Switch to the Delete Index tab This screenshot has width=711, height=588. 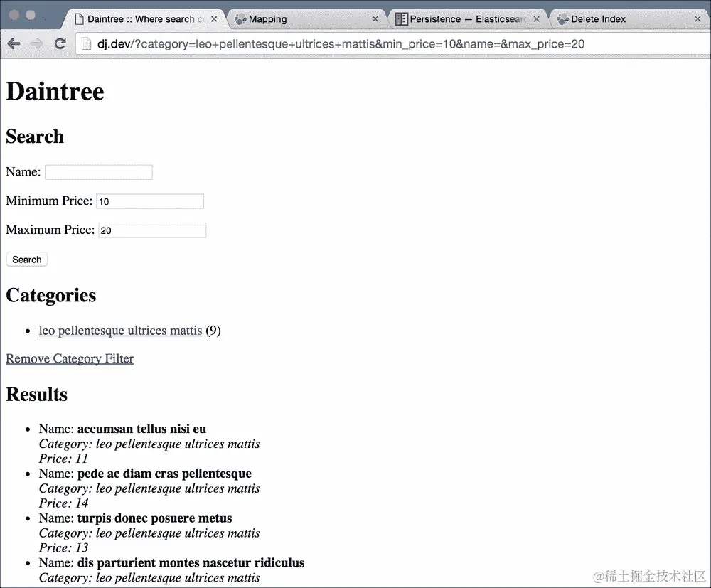point(630,19)
